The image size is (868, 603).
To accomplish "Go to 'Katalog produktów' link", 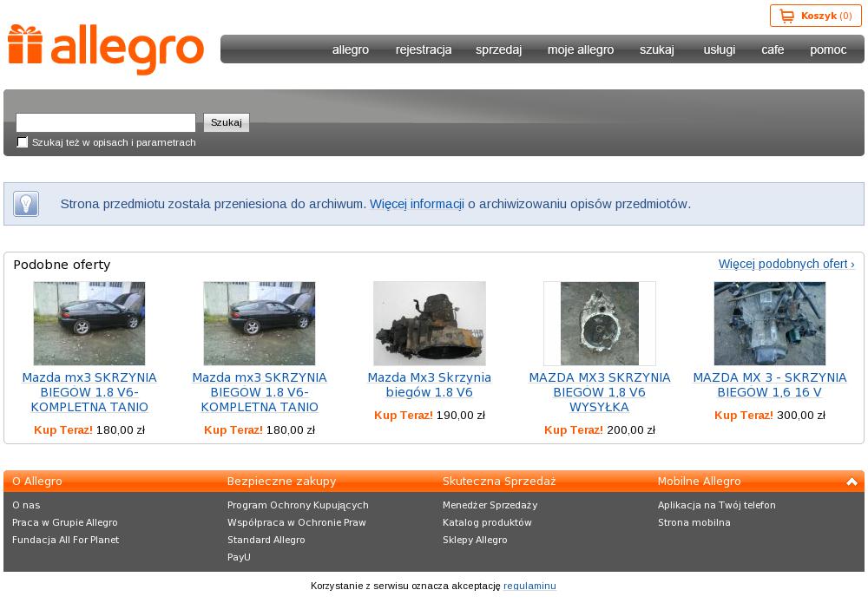I will [x=487, y=522].
